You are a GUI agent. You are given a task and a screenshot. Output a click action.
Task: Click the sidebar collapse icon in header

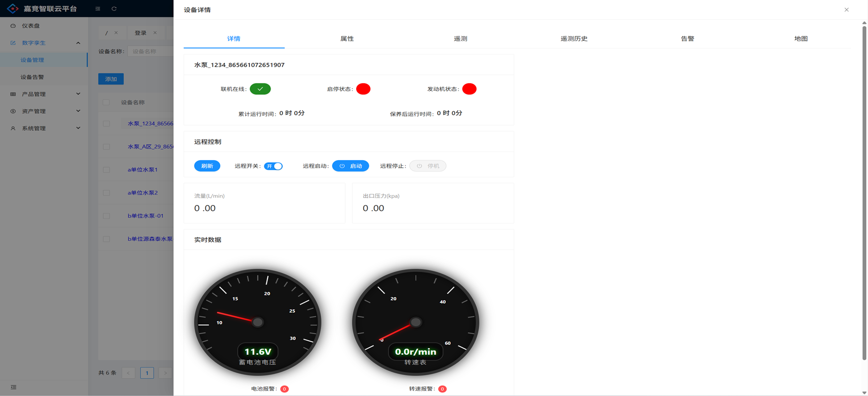coord(98,8)
